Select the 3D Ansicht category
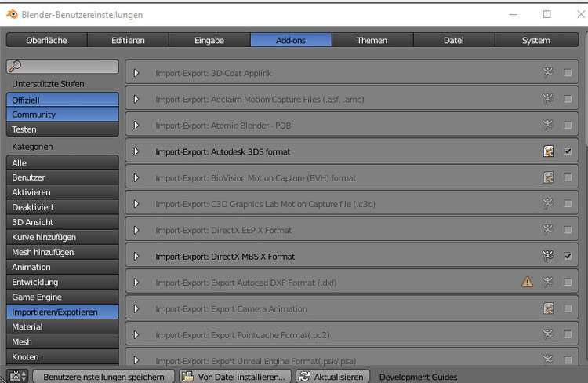Viewport: 588px width, 383px height. click(62, 222)
